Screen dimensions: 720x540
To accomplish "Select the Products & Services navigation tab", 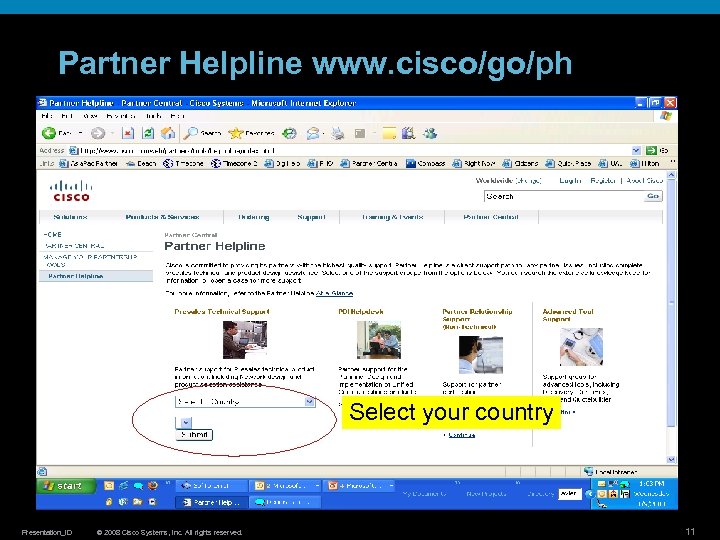I will pos(162,217).
